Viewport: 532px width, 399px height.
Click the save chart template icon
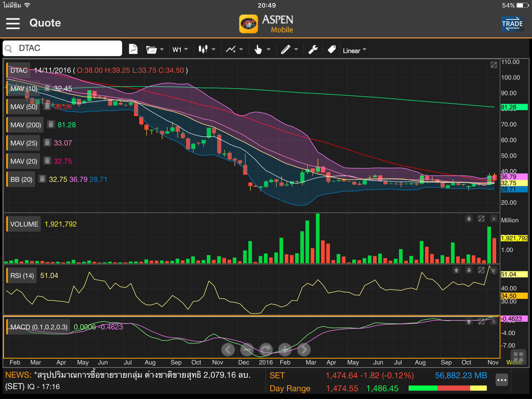pyautogui.click(x=133, y=49)
